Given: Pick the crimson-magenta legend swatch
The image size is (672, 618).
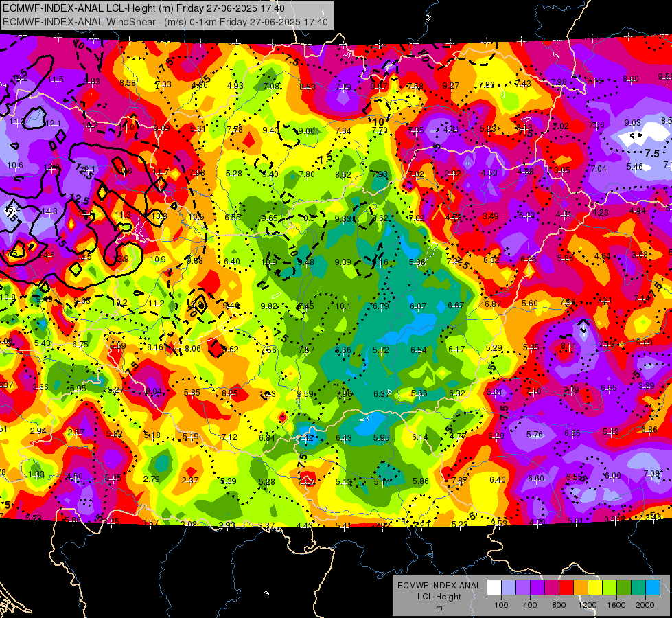Looking at the screenshot, I should 552,588.
